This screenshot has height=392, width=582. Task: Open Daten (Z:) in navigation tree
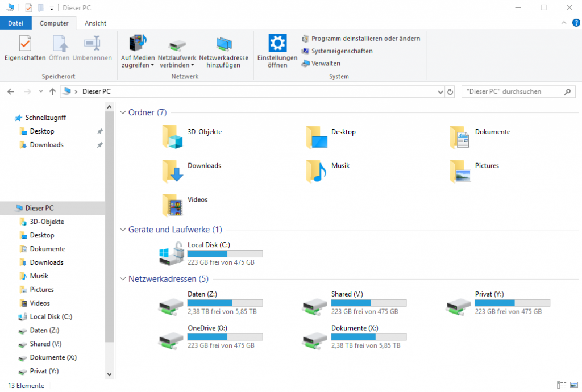pos(44,331)
